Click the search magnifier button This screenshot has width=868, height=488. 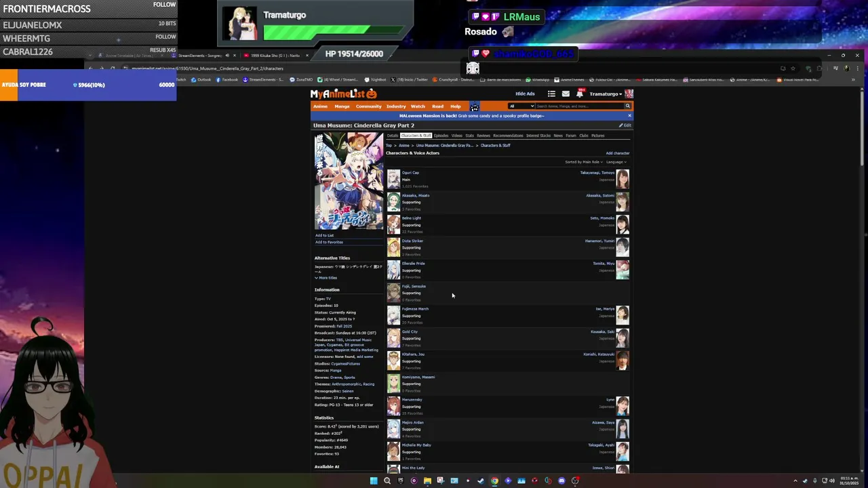tap(627, 106)
